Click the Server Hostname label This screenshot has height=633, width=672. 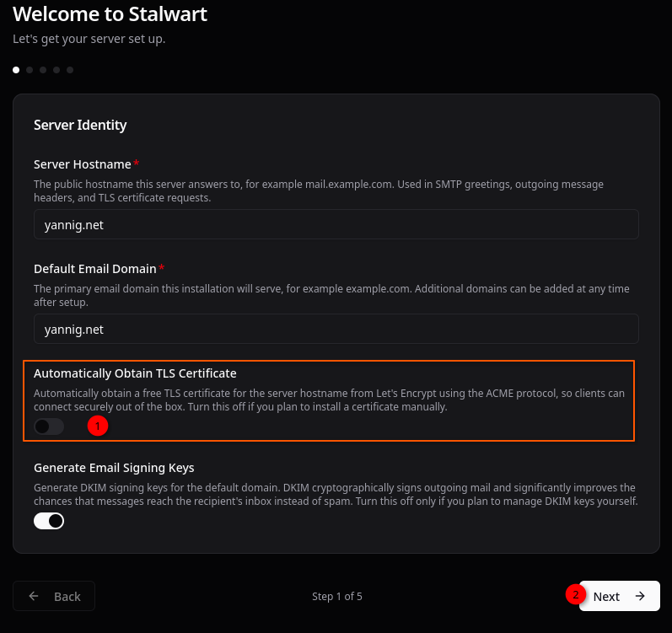click(x=82, y=164)
